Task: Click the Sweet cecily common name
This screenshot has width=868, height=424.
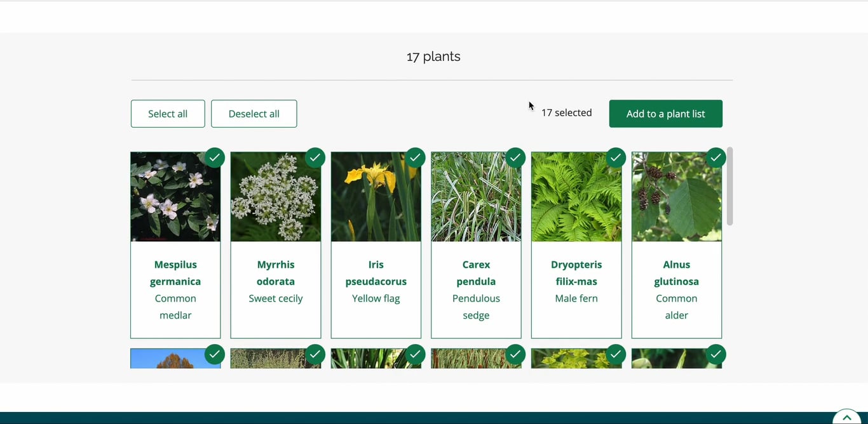Action: tap(276, 298)
